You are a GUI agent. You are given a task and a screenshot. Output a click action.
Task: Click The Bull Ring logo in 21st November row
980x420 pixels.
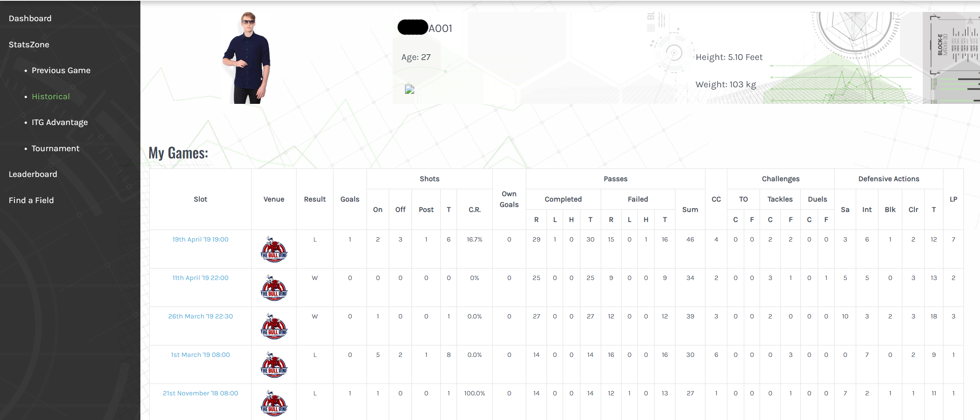(x=274, y=403)
